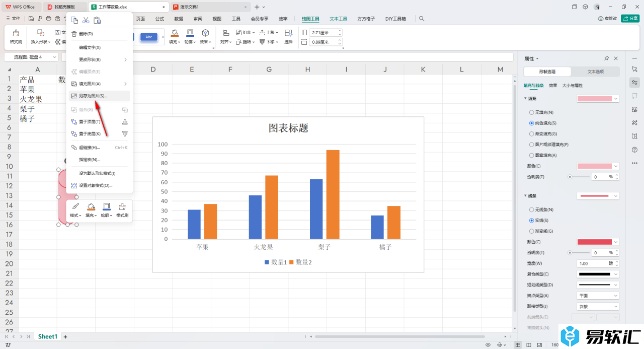Switch to 视图 ribbon tab
Screen dimensions: 644x349
click(x=217, y=19)
